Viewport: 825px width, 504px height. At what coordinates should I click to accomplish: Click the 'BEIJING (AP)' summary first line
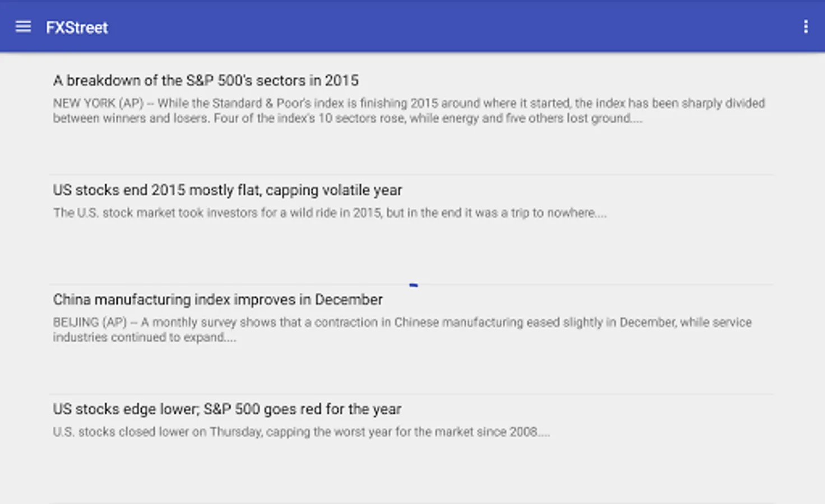coord(402,322)
